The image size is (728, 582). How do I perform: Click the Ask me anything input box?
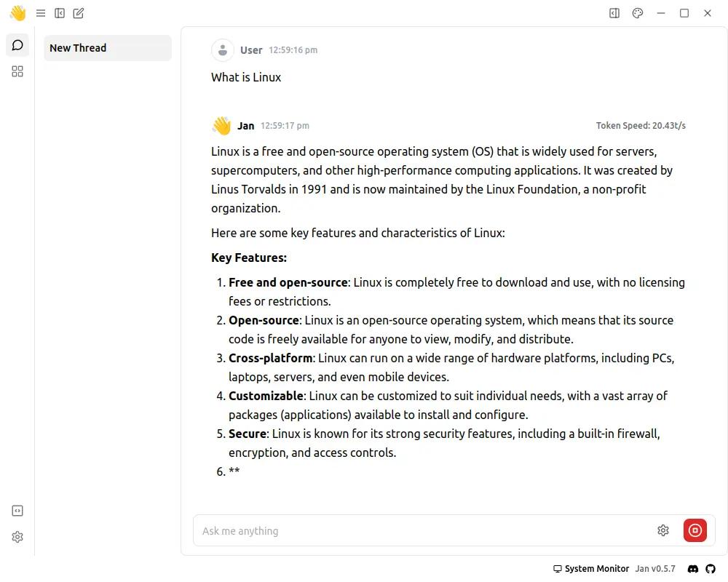pos(422,531)
